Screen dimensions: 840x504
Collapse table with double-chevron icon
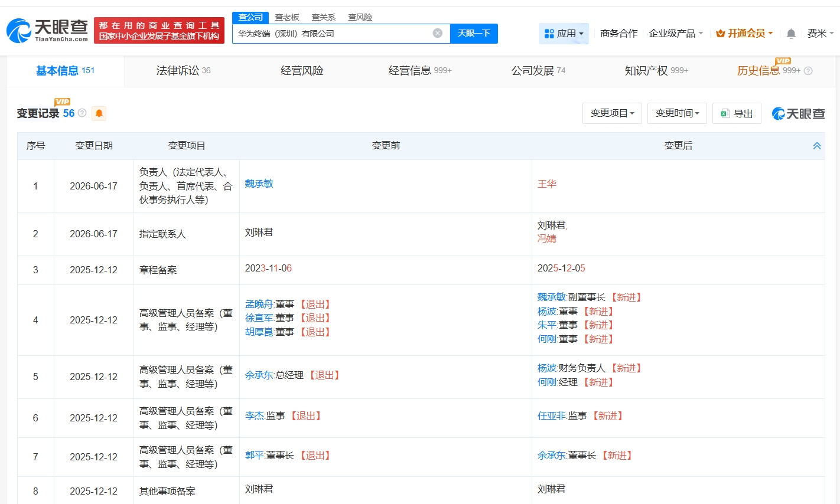[817, 146]
